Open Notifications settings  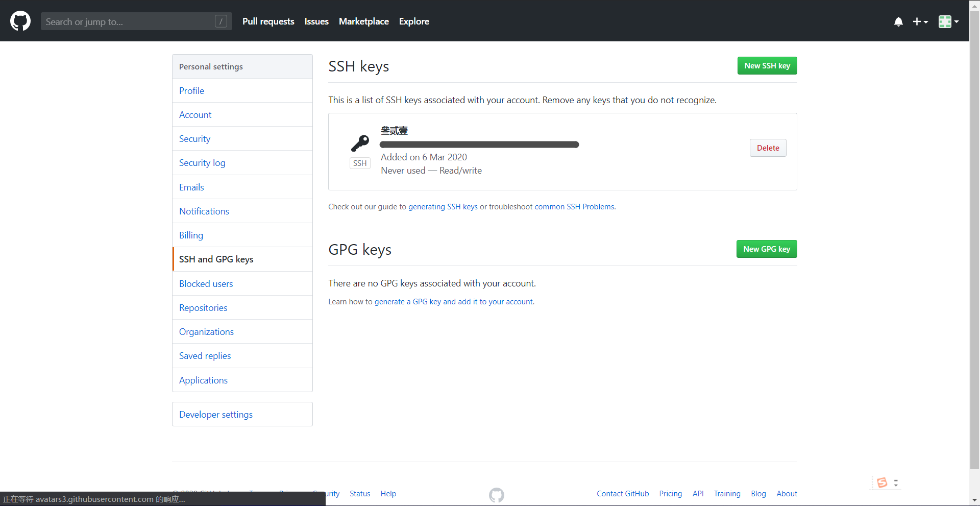point(242,211)
